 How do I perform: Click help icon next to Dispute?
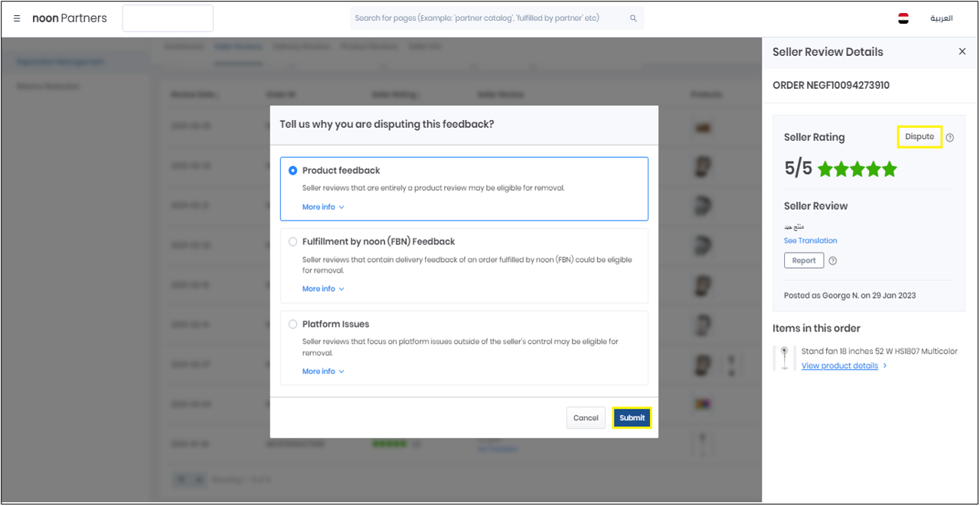click(x=950, y=138)
